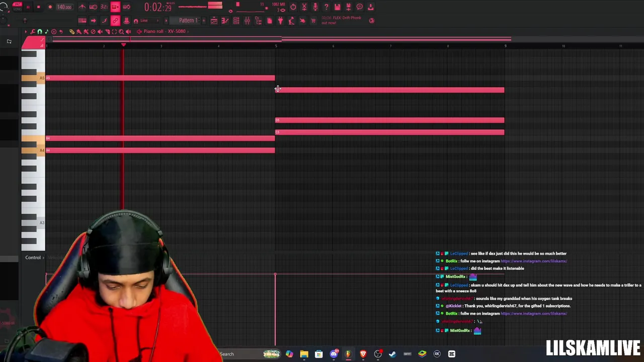Open the plugin picker plug icon
Screen dimensions: 644x362
tap(280, 21)
